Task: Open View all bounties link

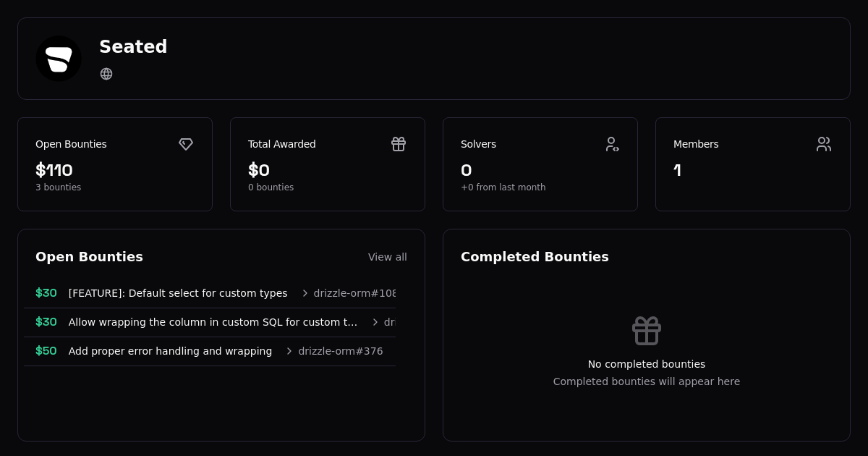Action: 387,257
